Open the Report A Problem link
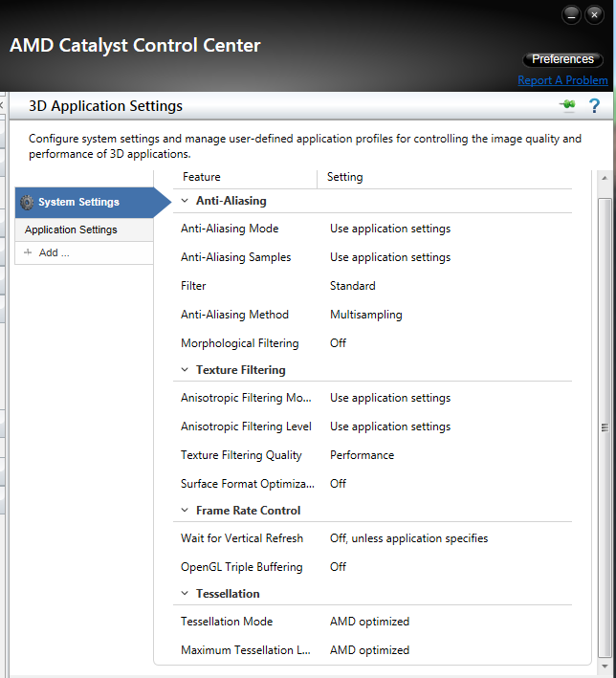This screenshot has width=616, height=678. click(562, 80)
